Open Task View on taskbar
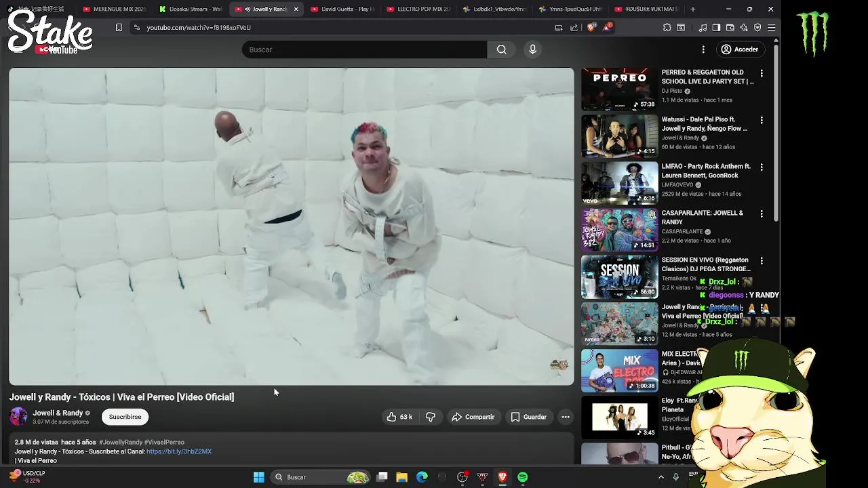868x488 pixels. point(382,477)
